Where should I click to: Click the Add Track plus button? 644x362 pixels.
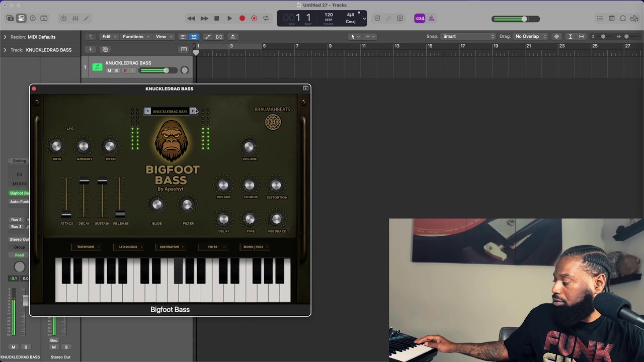tap(91, 49)
